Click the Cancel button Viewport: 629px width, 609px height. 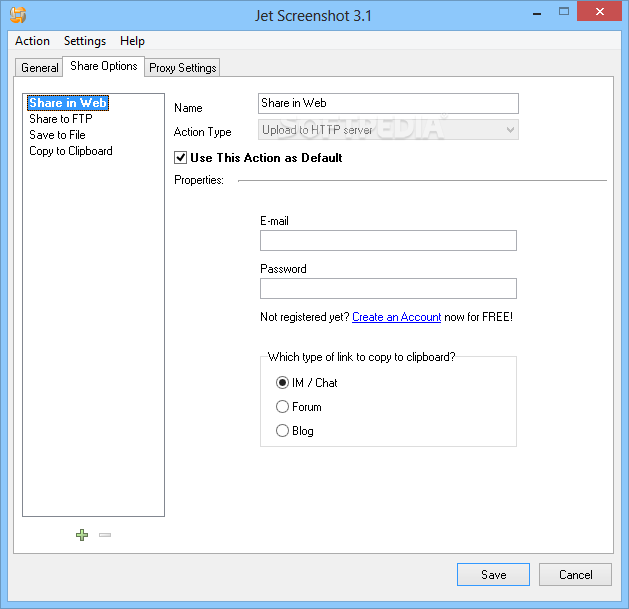click(x=575, y=574)
